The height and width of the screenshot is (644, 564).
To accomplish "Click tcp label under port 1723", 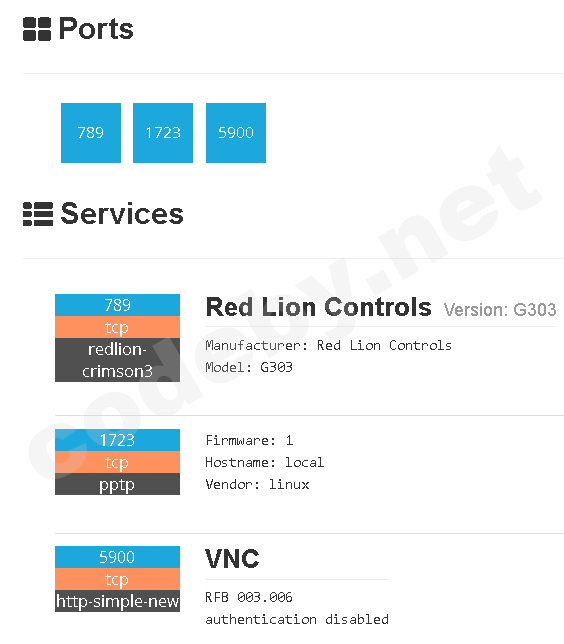I will click(x=117, y=462).
